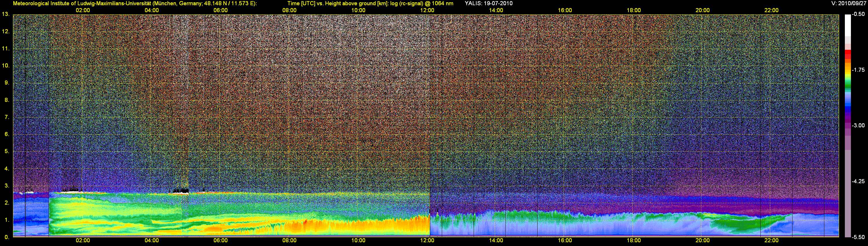Click the 5. km height axis label
Viewport: 868px width, 246px height.
(7, 151)
